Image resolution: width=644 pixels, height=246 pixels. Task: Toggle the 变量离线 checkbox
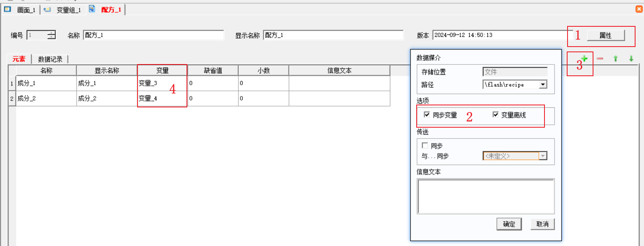496,115
